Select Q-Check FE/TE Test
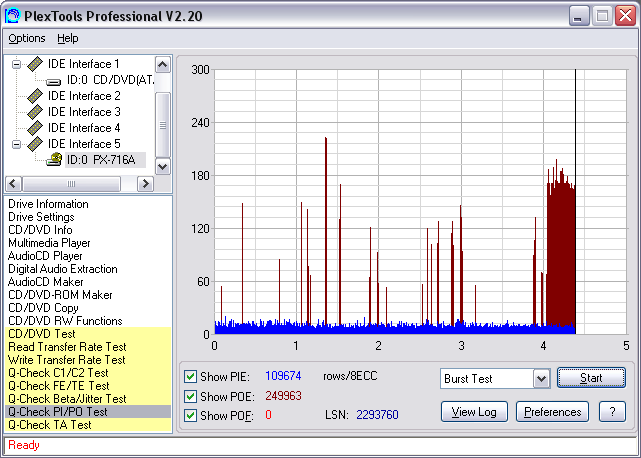 pyautogui.click(x=88, y=386)
